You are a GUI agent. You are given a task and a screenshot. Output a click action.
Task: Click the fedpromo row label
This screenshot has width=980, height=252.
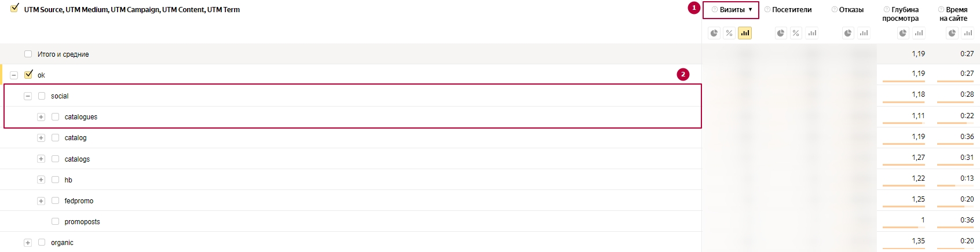pos(79,201)
